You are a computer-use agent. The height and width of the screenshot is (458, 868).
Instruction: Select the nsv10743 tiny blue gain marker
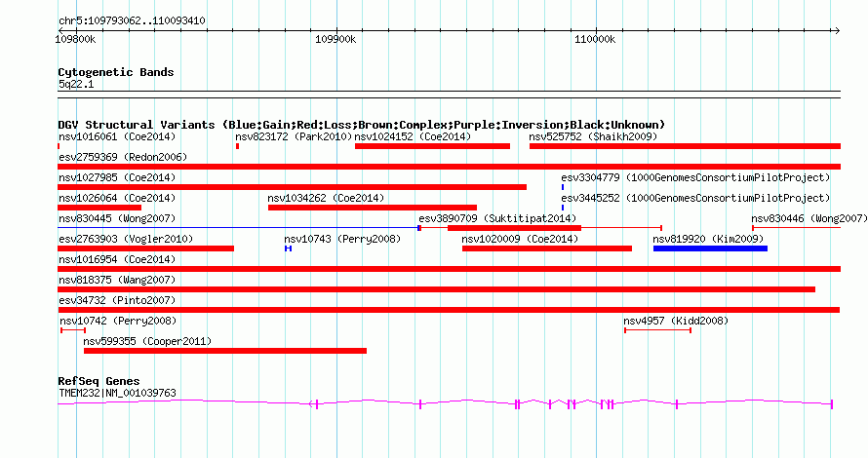tap(289, 248)
